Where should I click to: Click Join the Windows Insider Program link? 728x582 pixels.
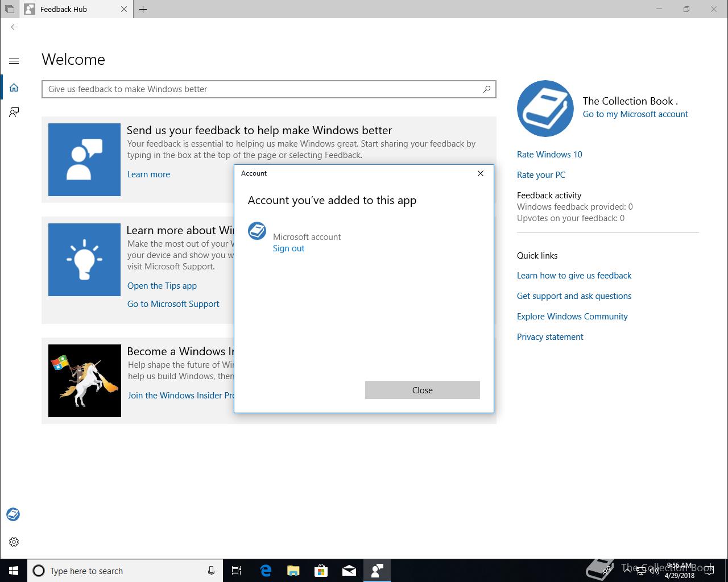tap(181, 396)
